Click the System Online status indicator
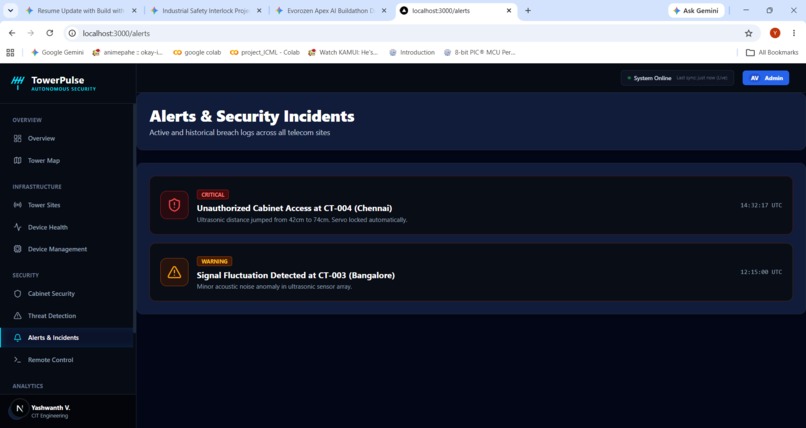This screenshot has height=428, width=806. [x=677, y=78]
